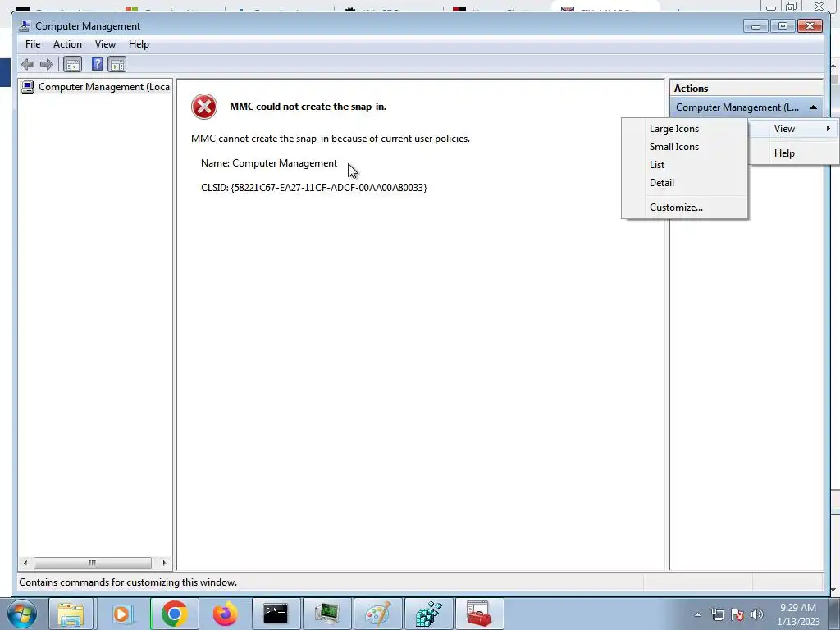This screenshot has height=630, width=840.
Task: Click the red error icon
Action: coord(204,107)
